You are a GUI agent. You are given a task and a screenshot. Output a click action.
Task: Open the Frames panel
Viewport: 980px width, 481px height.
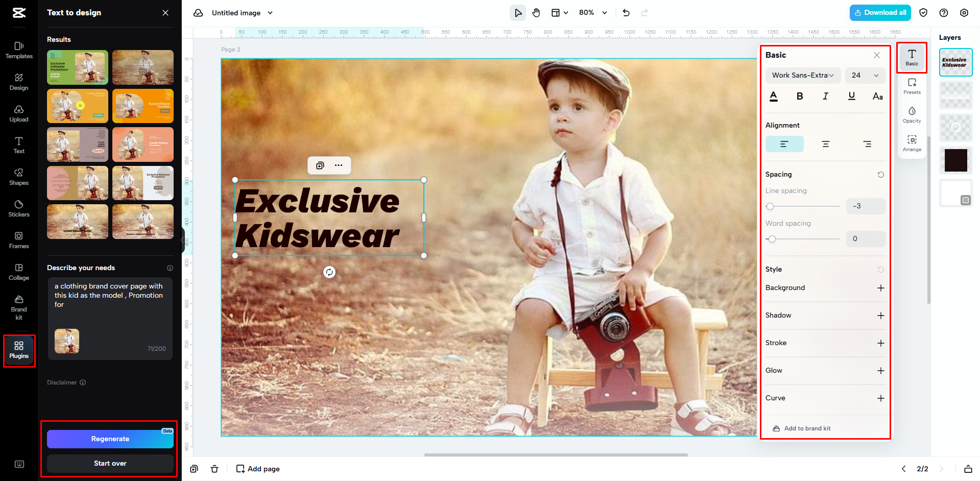[x=18, y=240]
